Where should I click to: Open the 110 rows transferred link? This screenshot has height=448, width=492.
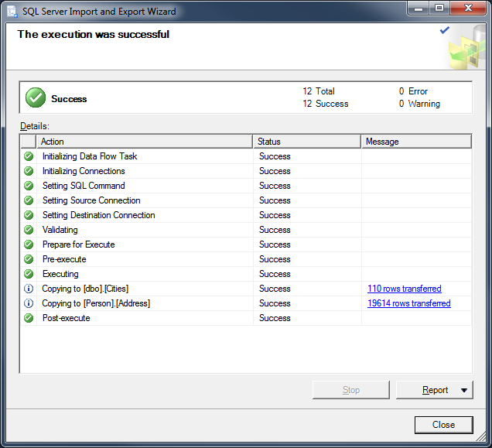click(405, 289)
